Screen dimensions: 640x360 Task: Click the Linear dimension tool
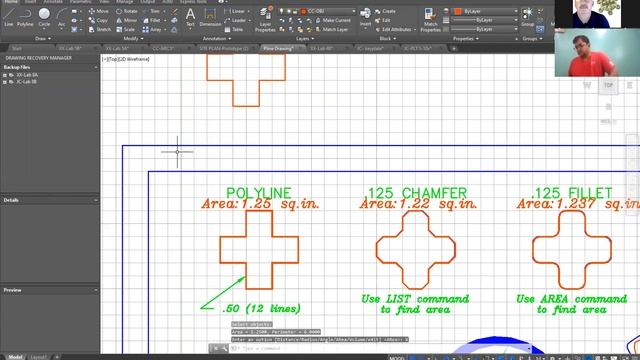(x=234, y=11)
